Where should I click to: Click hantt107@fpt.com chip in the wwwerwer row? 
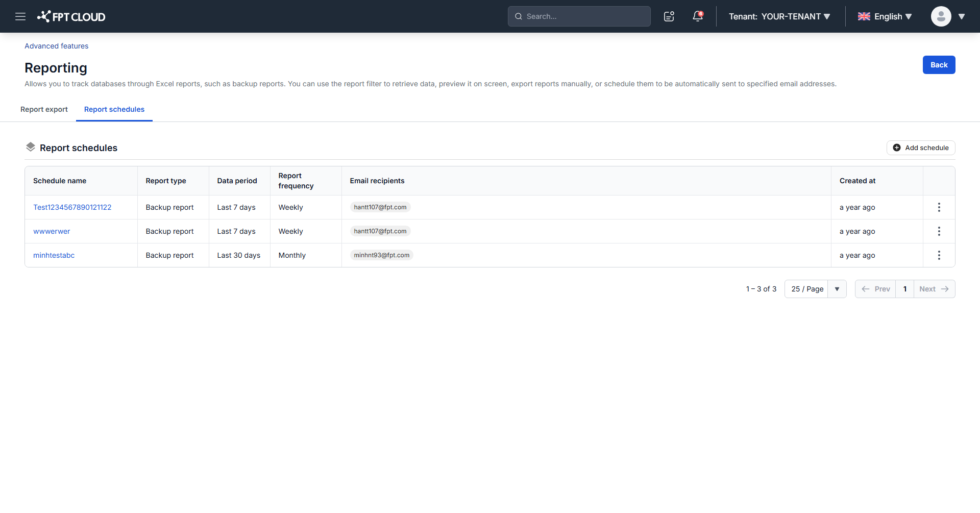380,231
